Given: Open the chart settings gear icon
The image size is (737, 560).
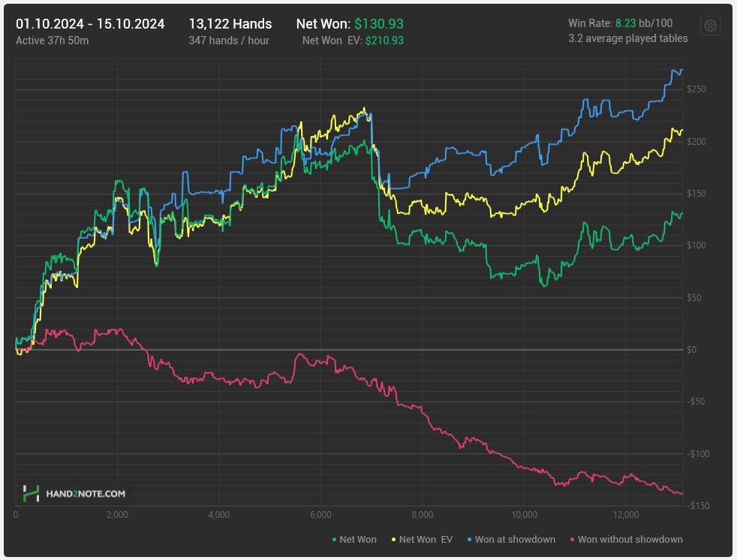Looking at the screenshot, I should [710, 26].
